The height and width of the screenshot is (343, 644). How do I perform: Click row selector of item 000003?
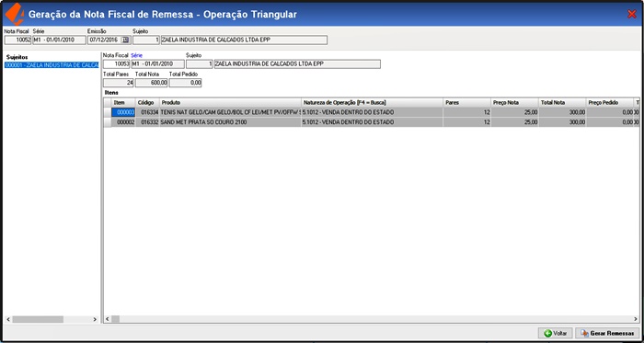pyautogui.click(x=108, y=112)
